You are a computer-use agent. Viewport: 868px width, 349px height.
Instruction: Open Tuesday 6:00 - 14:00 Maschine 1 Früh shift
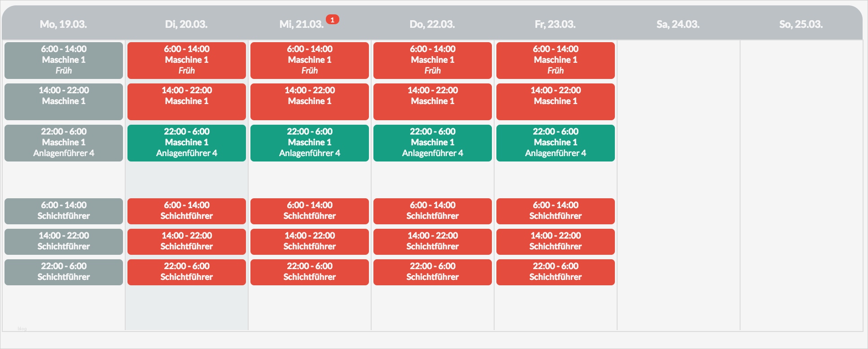tap(187, 61)
